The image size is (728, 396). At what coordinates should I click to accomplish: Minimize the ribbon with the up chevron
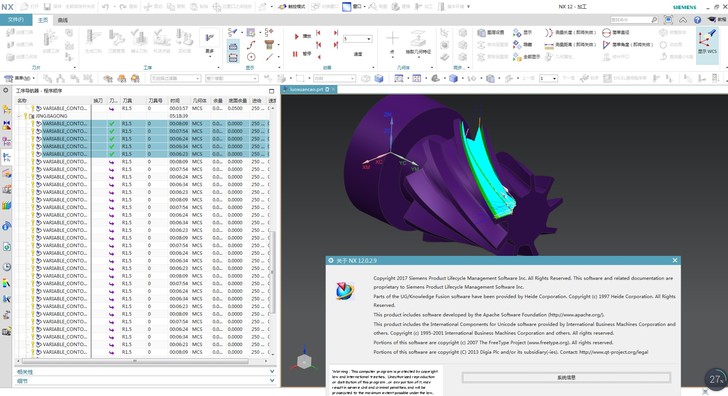[682, 20]
